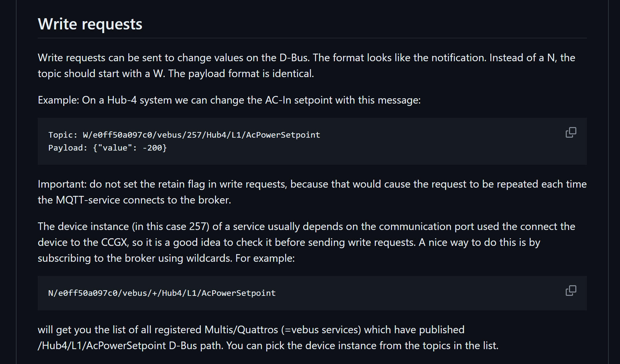Click the line "subscribing to the broker using wildcards"
Viewport: 620px width, 364px height.
click(166, 258)
